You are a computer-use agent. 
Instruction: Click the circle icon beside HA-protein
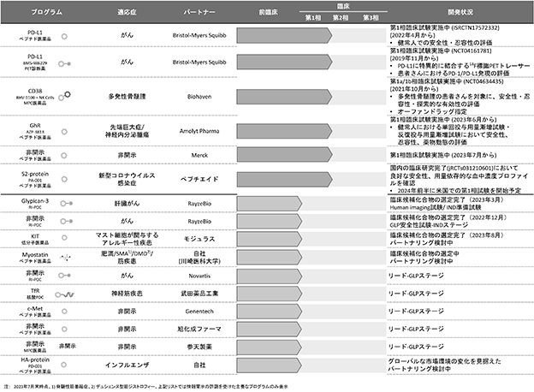[63, 365]
